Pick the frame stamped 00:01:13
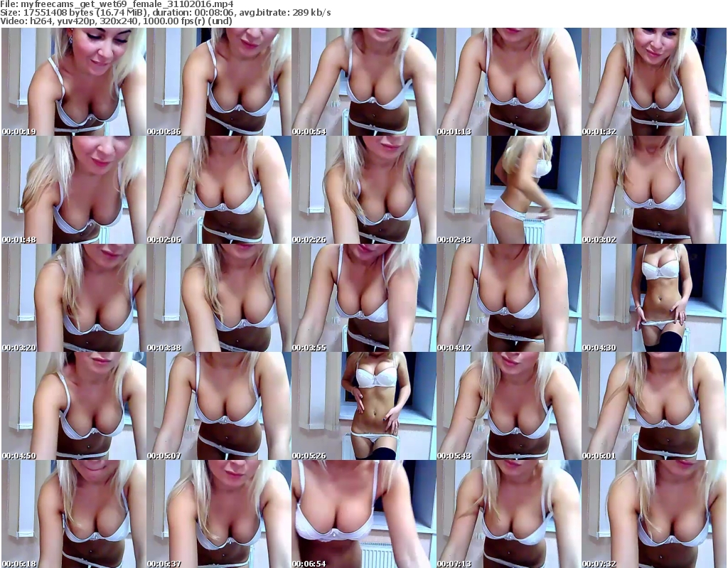The height and width of the screenshot is (568, 728). pos(508,82)
